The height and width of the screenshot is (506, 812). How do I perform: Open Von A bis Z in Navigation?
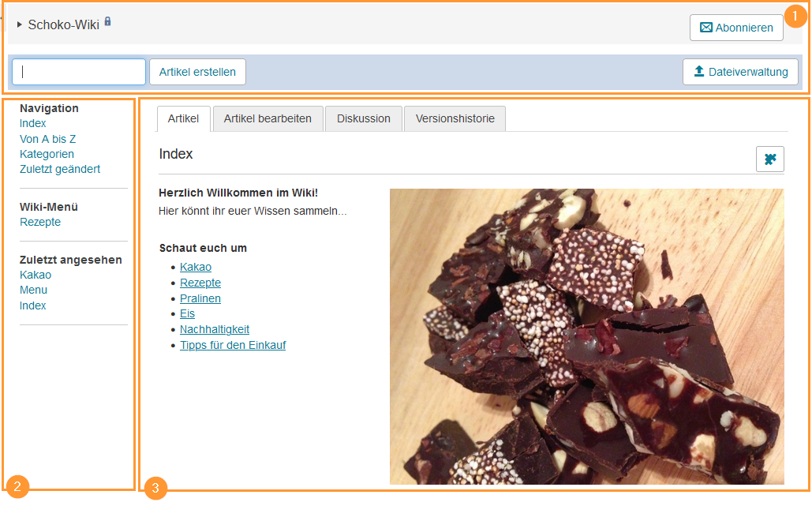(x=47, y=139)
